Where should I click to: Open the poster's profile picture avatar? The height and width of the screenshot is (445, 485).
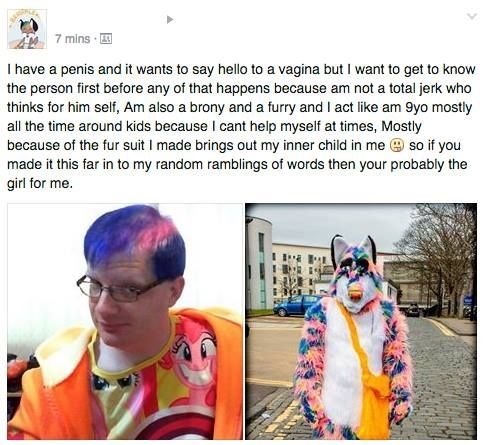tap(27, 29)
